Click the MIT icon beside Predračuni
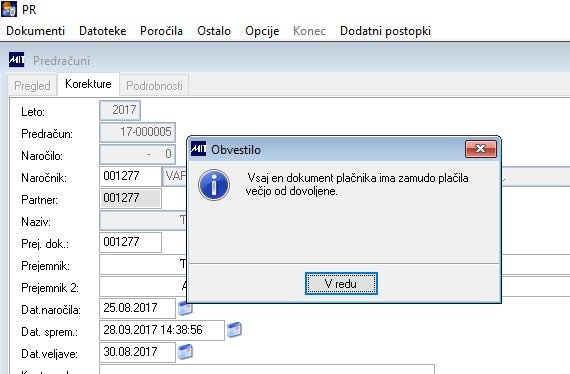This screenshot has height=374, width=570. tap(16, 60)
